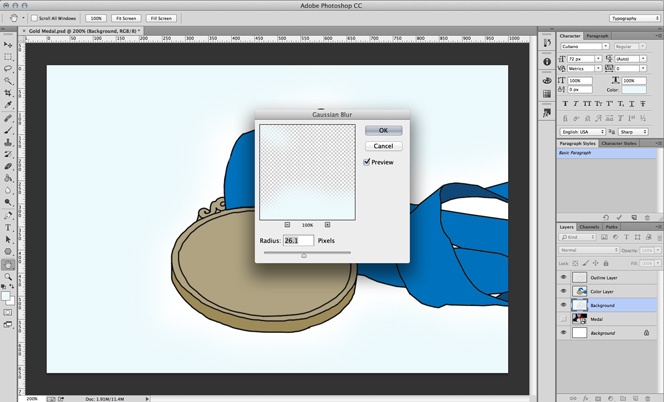Select the Move tool
The image size is (664, 402).
8,44
